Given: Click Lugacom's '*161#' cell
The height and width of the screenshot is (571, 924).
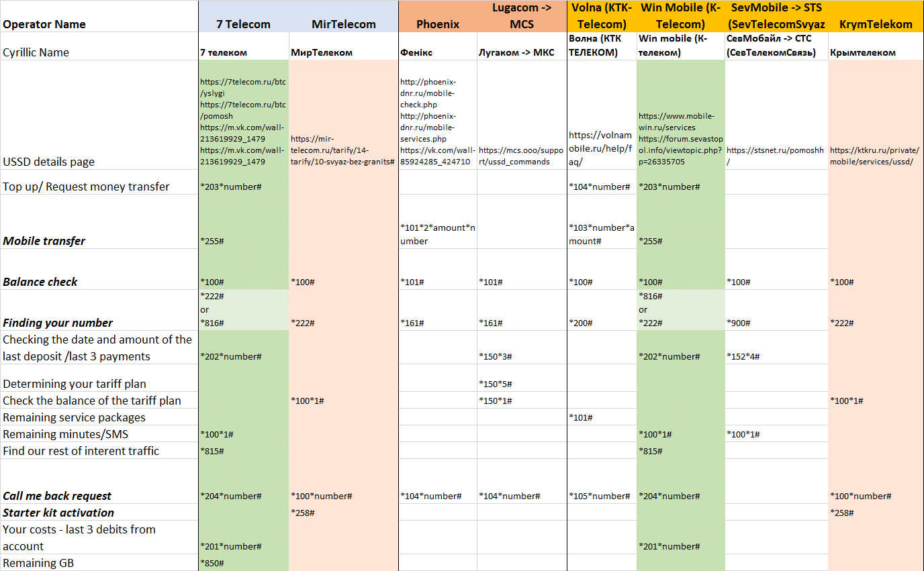Looking at the screenshot, I should (522, 310).
